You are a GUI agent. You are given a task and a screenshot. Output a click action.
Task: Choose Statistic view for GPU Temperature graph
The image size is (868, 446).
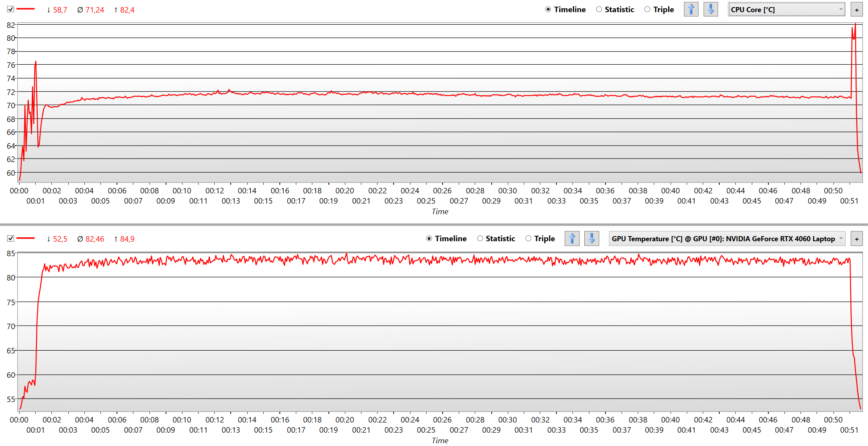pyautogui.click(x=480, y=238)
